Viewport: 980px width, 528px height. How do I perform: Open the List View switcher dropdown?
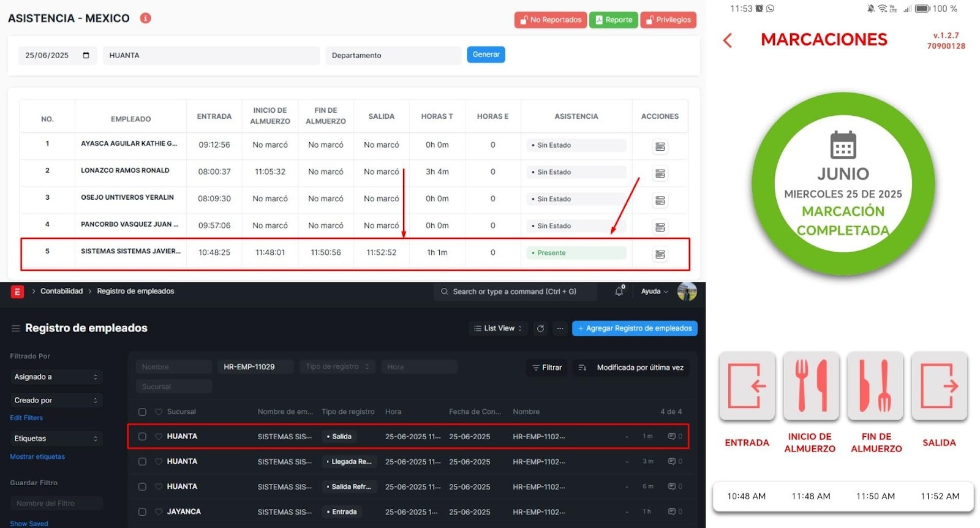(498, 328)
